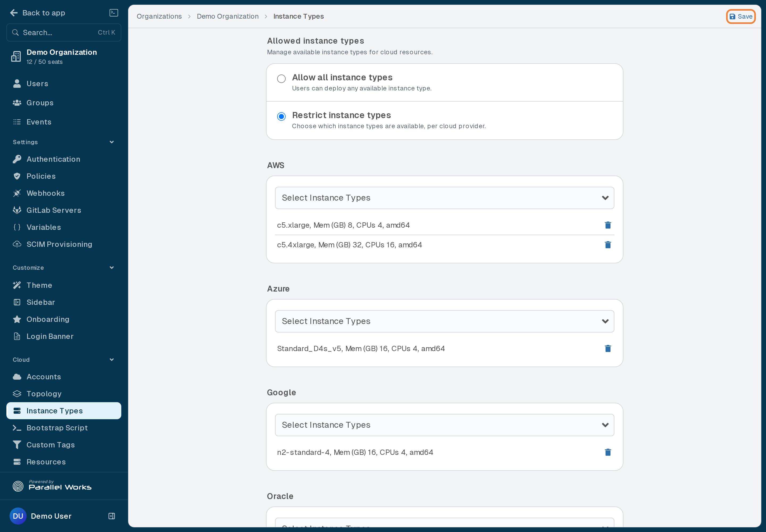
Task: Click the DU user avatar
Action: click(18, 516)
